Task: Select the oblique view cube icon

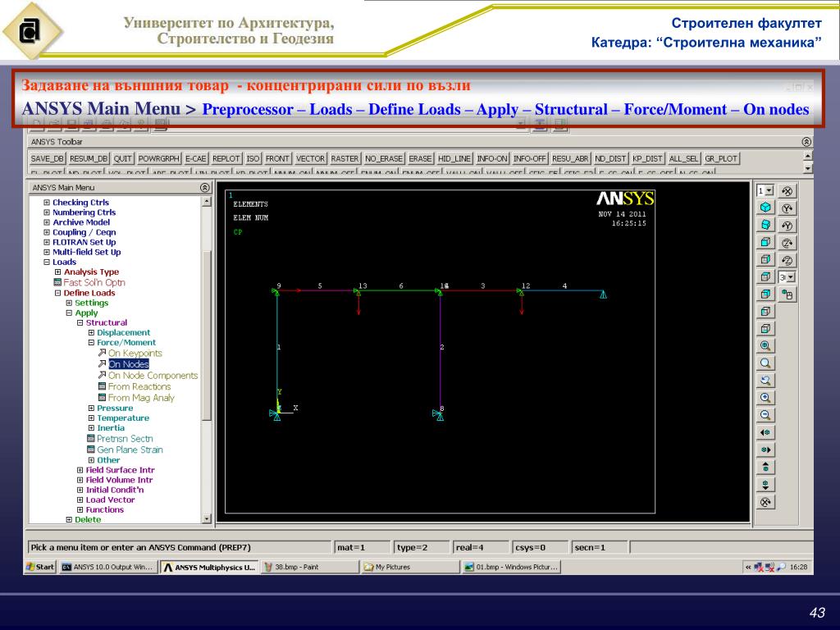Action: point(765,225)
